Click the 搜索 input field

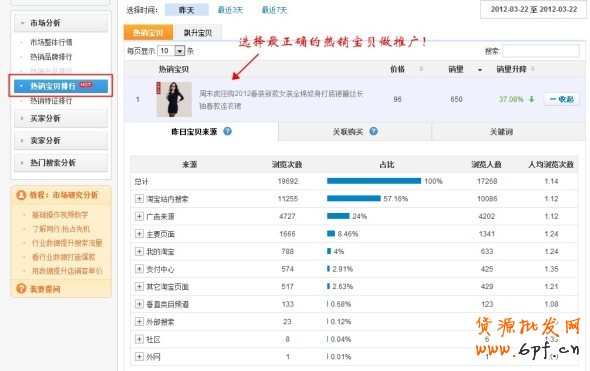tap(541, 51)
